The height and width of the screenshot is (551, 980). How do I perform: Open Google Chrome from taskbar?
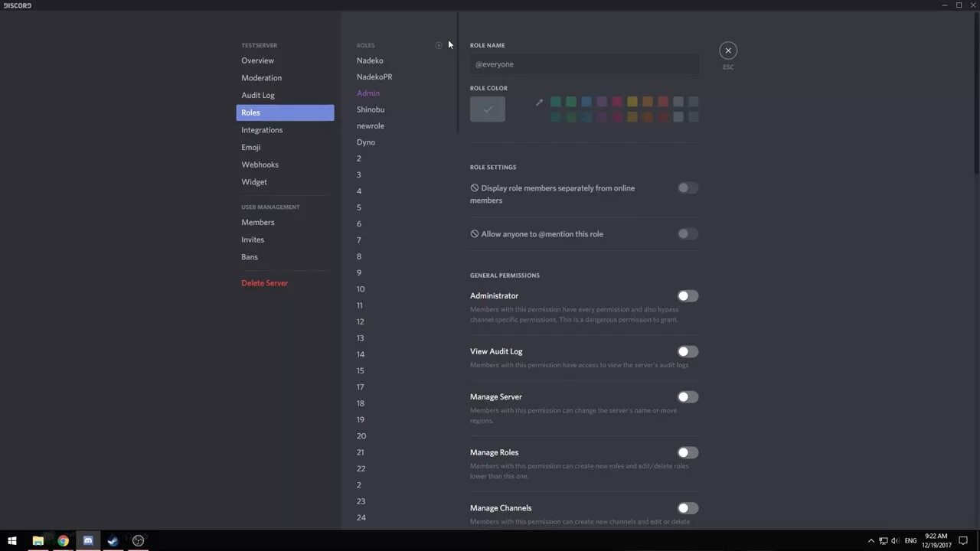pos(63,540)
